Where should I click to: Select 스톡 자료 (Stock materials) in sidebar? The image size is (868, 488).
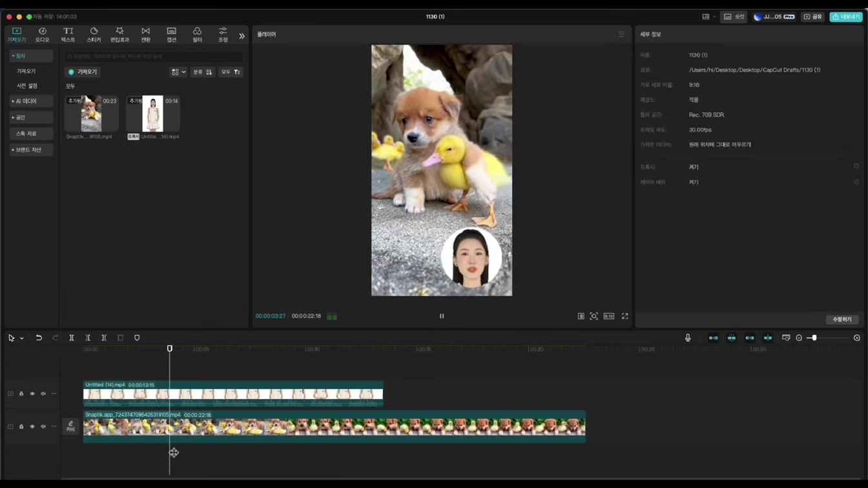click(x=31, y=134)
